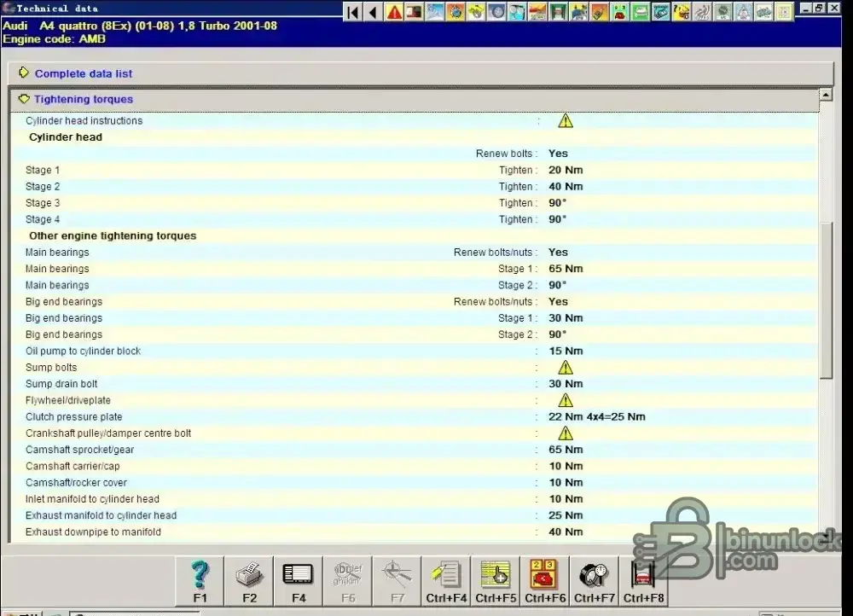Click the yellow question-mark face toolbar icon
This screenshot has width=853, height=616.
pos(681,11)
